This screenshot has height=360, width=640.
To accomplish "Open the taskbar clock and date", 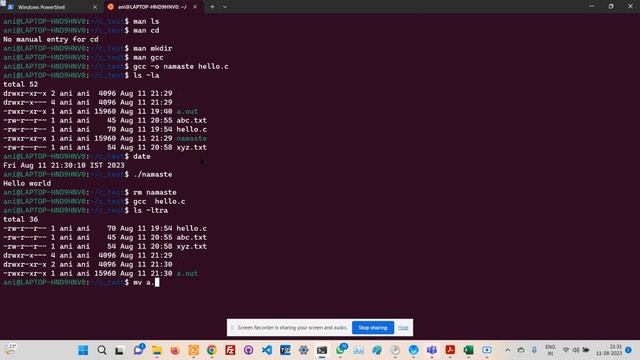I will coord(609,350).
